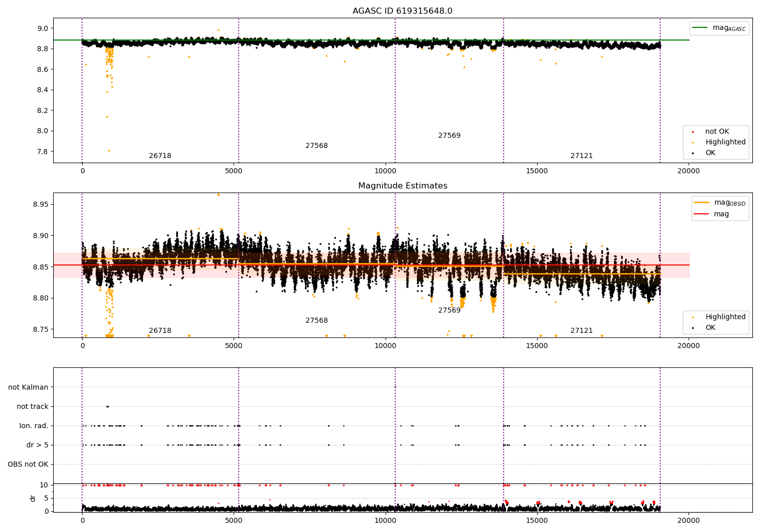Click the orange outlier point above 8.95 in top plot

coord(218,30)
